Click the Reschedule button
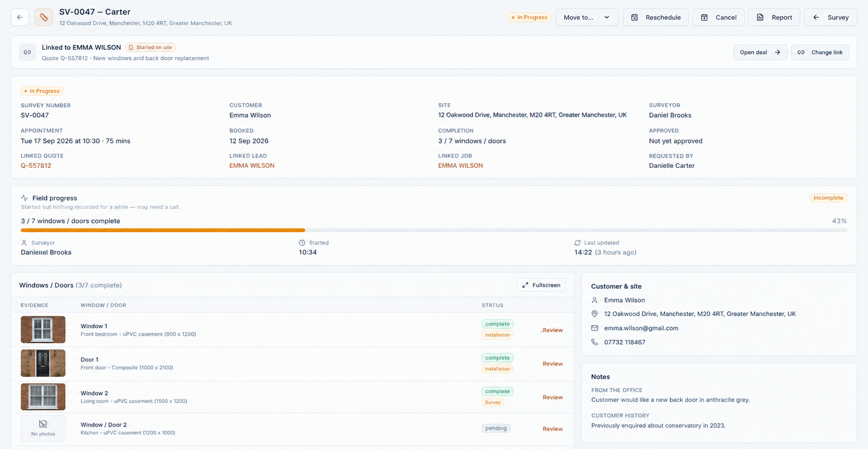Screen dimensions: 868x449 coord(655,17)
